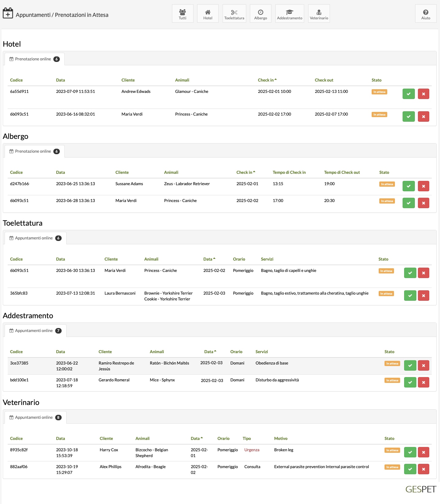This screenshot has height=504, width=440.
Task: Click In attesa badge for Glamour booking
Action: (379, 92)
